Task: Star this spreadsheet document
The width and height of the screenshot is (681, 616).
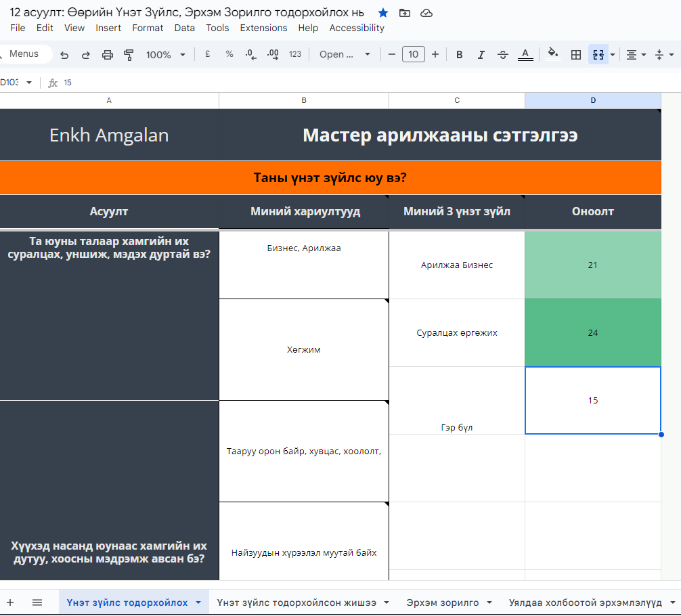Action: click(382, 13)
